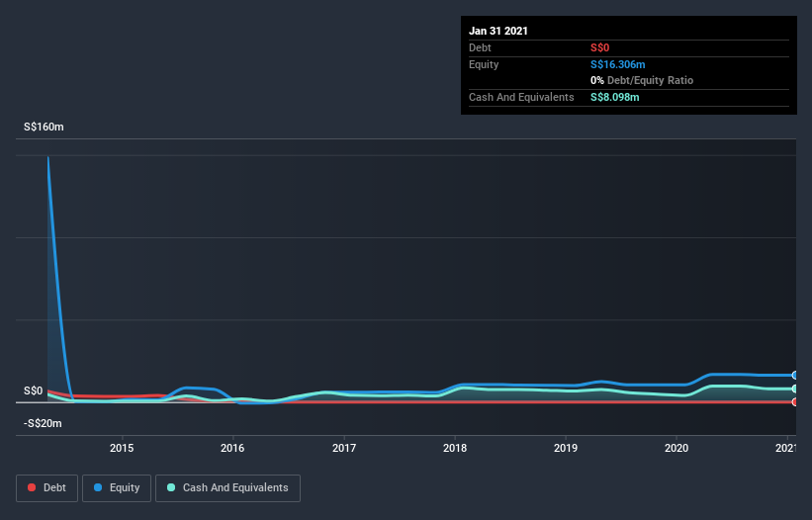This screenshot has width=812, height=520.
Task: Click the S$16.306m equity value
Action: (x=618, y=64)
